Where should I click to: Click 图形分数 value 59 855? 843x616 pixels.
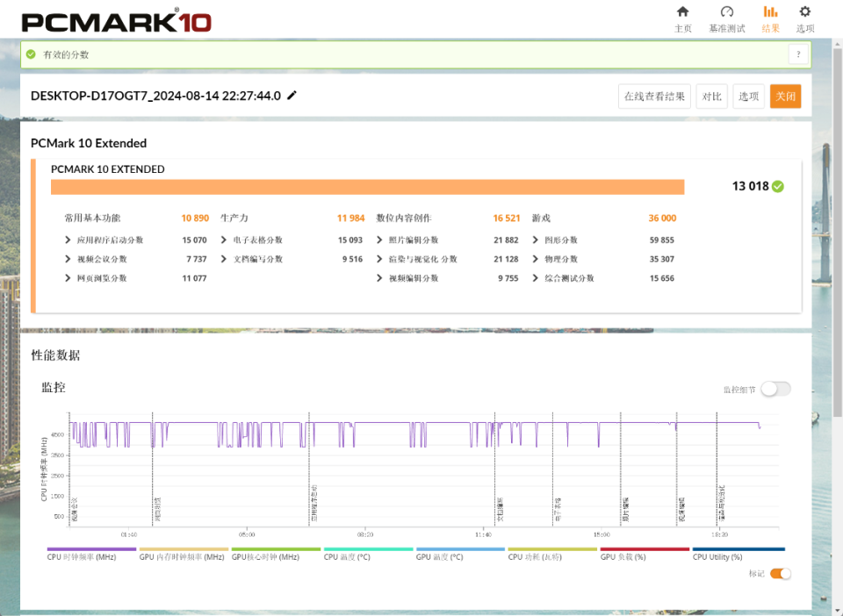tap(661, 240)
